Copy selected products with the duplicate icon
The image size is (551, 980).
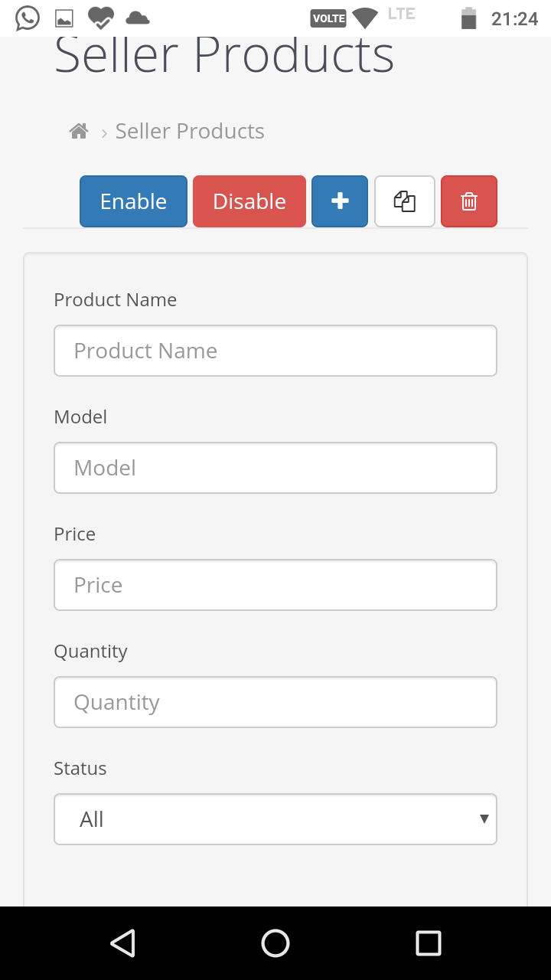(x=405, y=201)
